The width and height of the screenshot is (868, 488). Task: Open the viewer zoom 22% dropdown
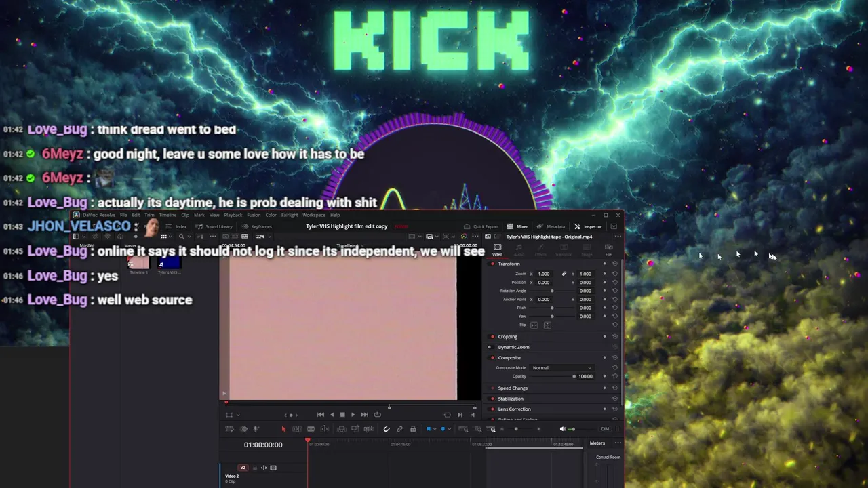263,237
